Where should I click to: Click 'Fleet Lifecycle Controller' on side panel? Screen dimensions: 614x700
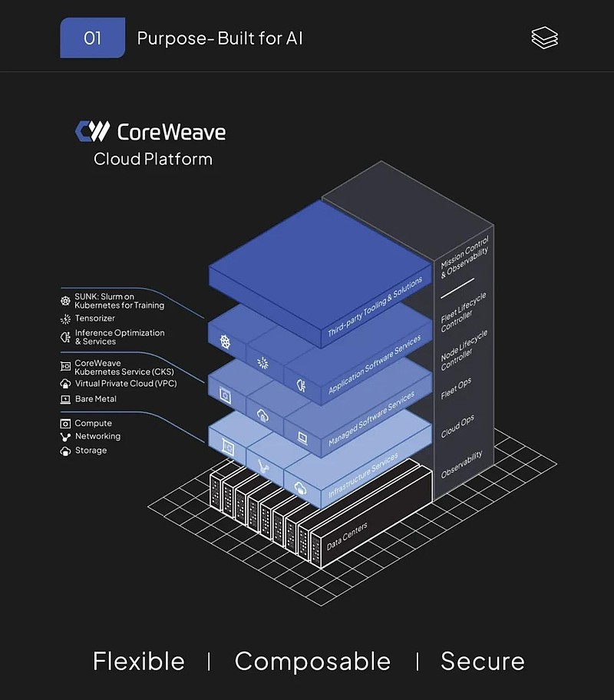click(x=463, y=312)
